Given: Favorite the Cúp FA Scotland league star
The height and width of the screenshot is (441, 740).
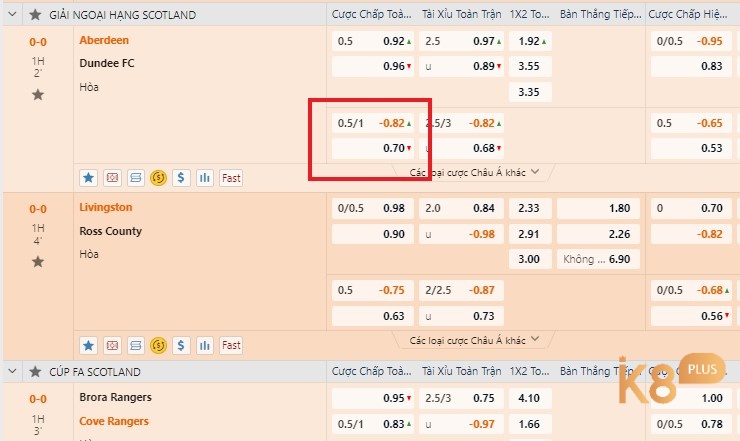Looking at the screenshot, I should pyautogui.click(x=35, y=372).
